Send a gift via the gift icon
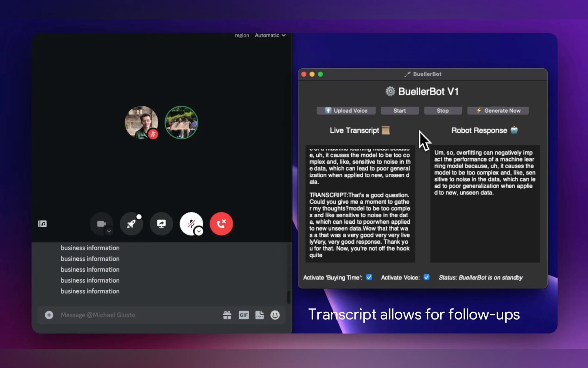The height and width of the screenshot is (368, 588). coord(227,315)
